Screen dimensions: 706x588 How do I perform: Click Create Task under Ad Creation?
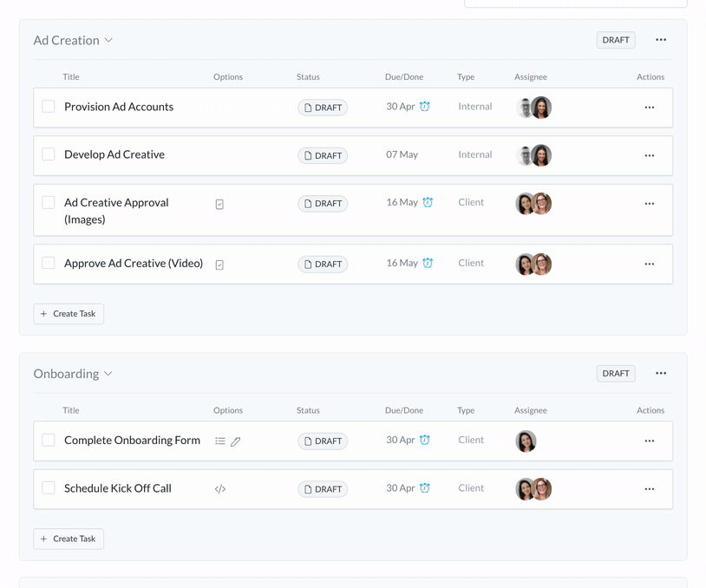pos(69,314)
